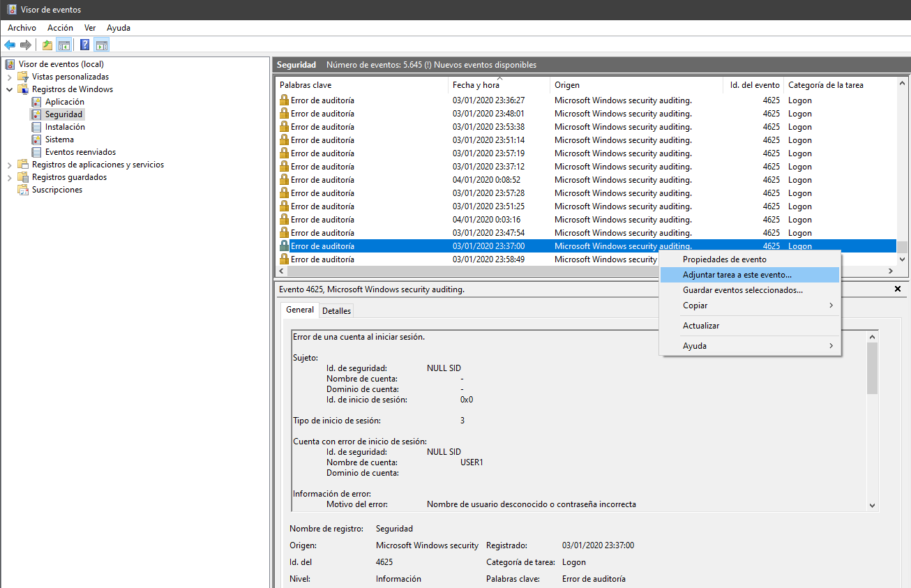Click the event description vertical scrollbar down arrow
Viewport: 911px width, 588px height.
[x=872, y=505]
